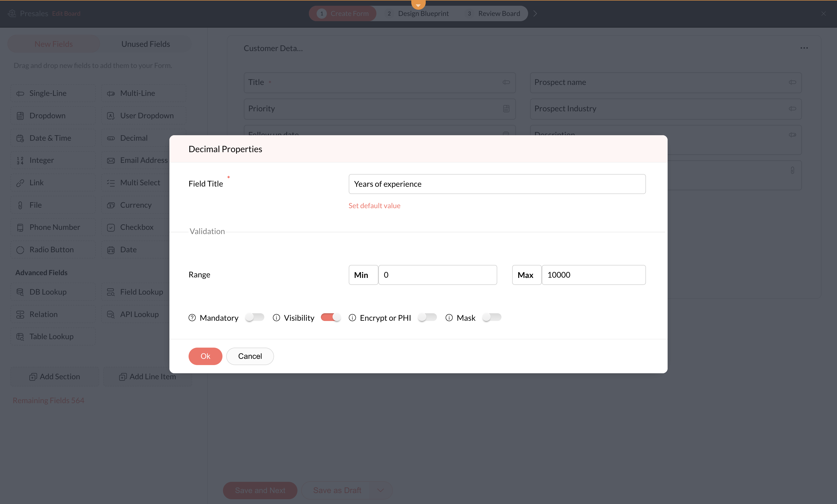Click the chevron after Review Board step
The width and height of the screenshot is (837, 504).
tap(535, 14)
